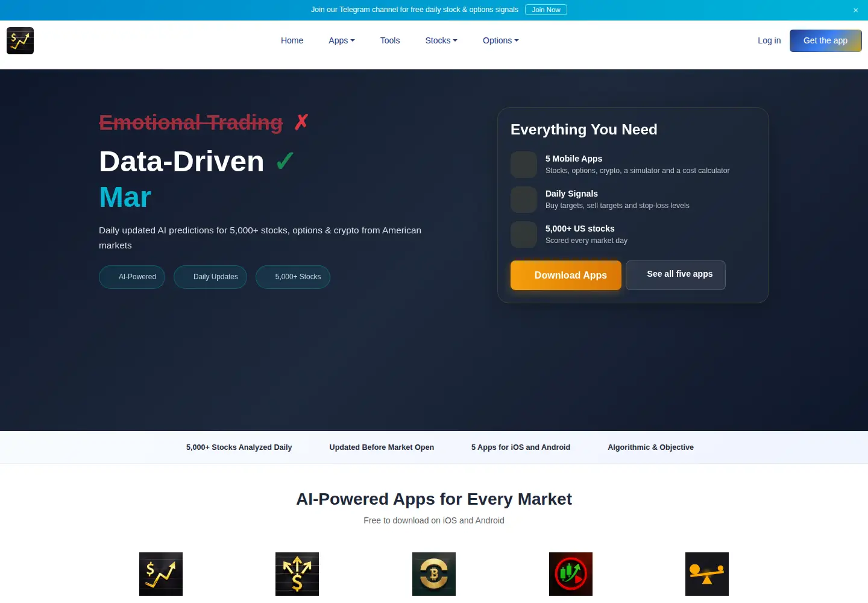Expand the Options dropdown menu
This screenshot has width=868, height=603.
[x=500, y=40]
